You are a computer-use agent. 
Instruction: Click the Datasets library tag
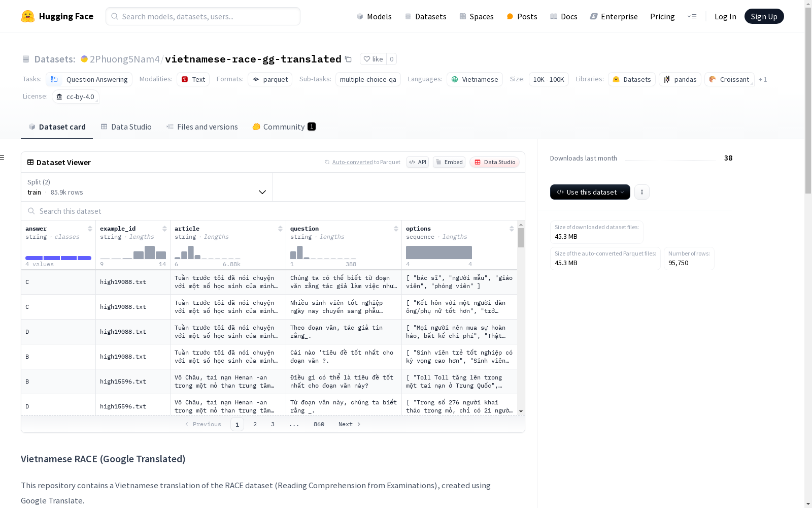[632, 79]
